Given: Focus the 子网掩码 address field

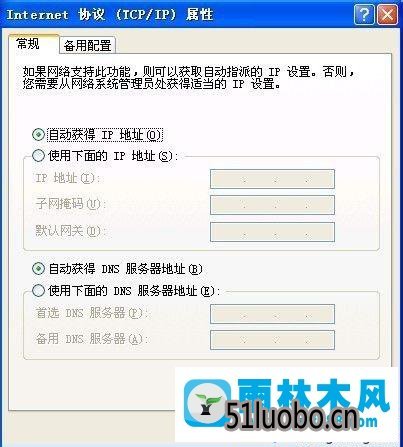Looking at the screenshot, I should [x=272, y=205].
